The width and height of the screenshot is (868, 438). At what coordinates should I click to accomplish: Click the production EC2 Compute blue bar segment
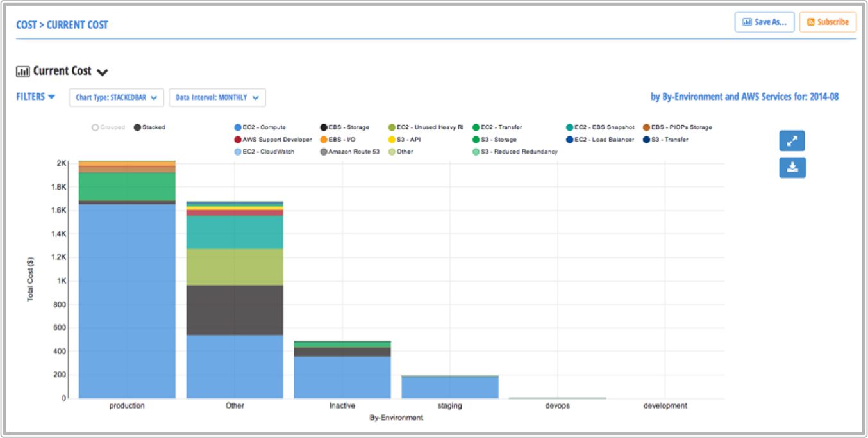127,301
